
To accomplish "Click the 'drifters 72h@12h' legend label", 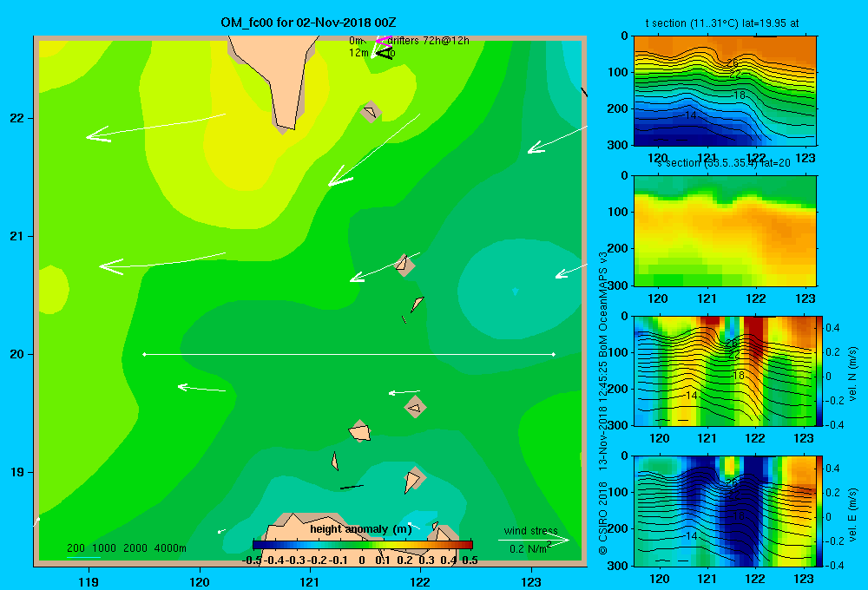I will point(428,41).
